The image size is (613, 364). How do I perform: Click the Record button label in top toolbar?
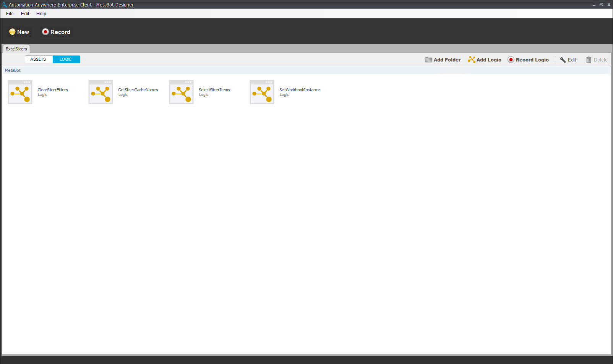pyautogui.click(x=60, y=32)
